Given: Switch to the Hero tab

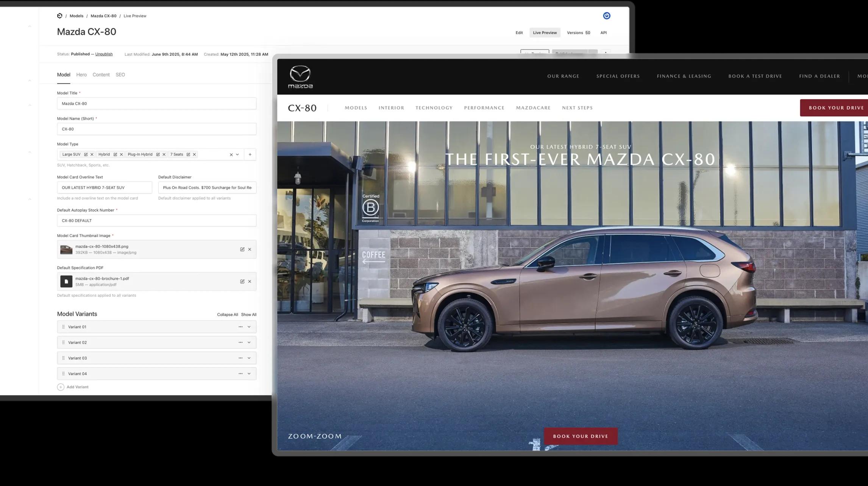Looking at the screenshot, I should (81, 75).
